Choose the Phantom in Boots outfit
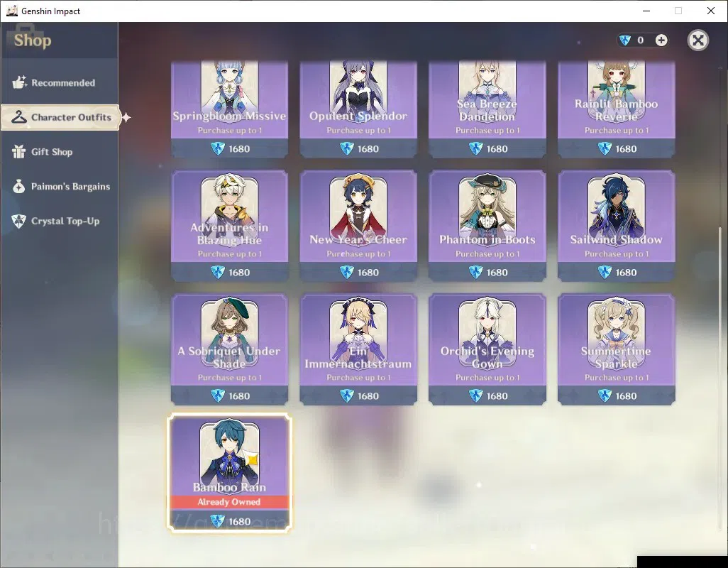The image size is (728, 568). coord(487,226)
